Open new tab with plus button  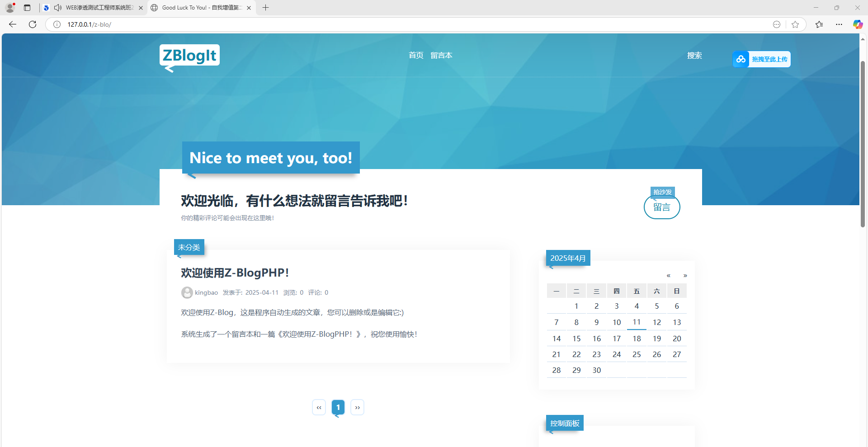[x=266, y=8]
